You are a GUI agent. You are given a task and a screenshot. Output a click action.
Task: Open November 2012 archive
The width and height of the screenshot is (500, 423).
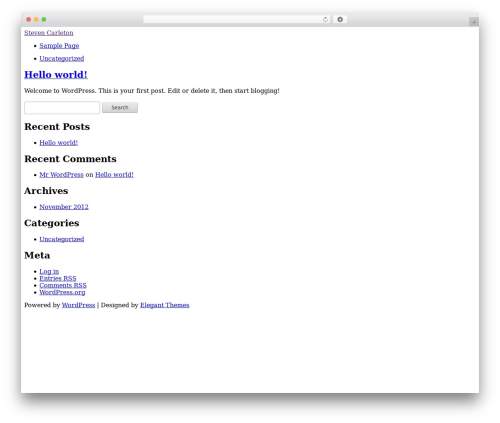[64, 207]
